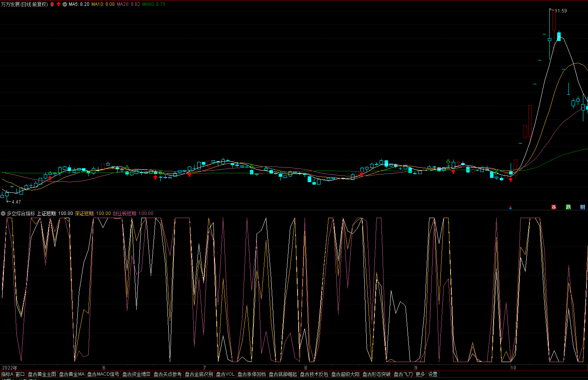Click the month 9 marker on time axis

tap(416, 368)
